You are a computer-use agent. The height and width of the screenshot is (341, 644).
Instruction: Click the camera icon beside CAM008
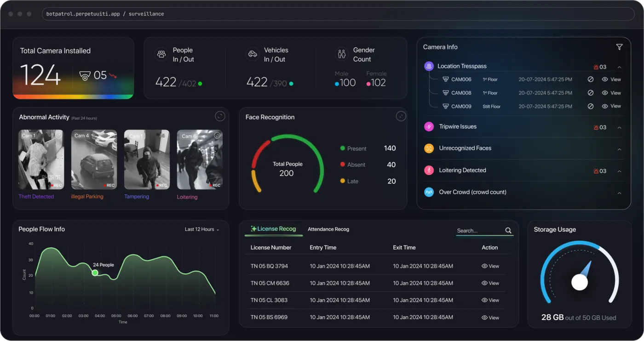pos(445,93)
